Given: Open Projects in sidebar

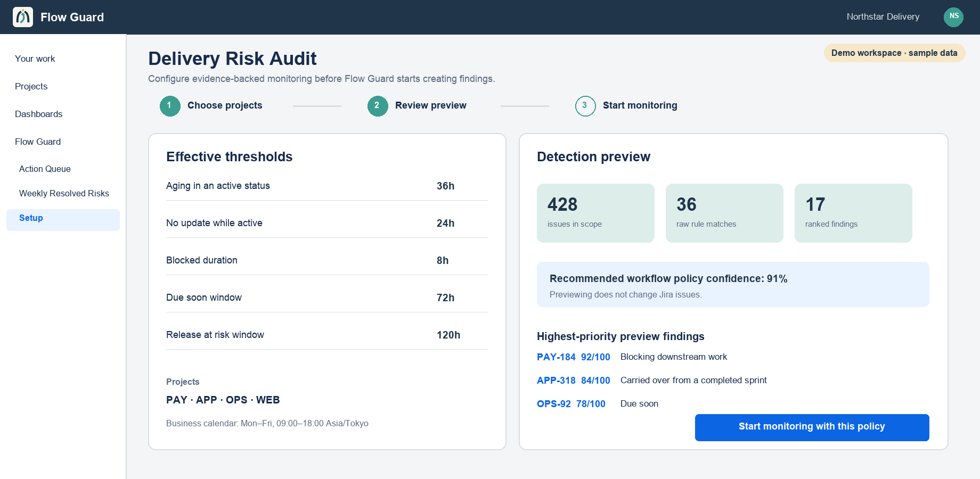Looking at the screenshot, I should (31, 86).
